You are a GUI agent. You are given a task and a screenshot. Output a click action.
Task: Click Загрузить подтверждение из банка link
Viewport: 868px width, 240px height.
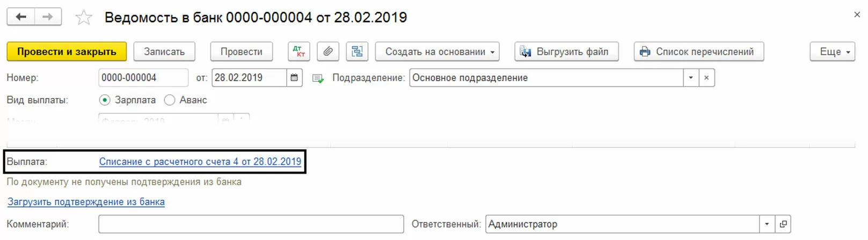(x=86, y=202)
